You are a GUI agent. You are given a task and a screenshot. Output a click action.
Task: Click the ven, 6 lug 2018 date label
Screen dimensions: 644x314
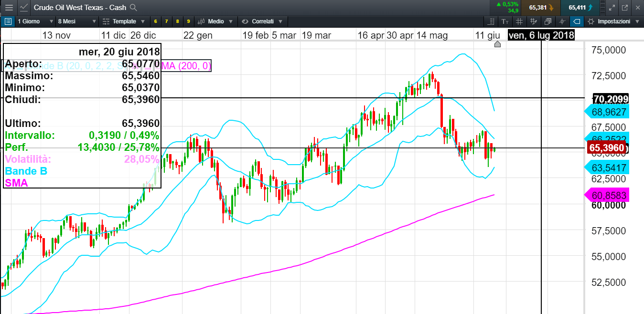(540, 35)
